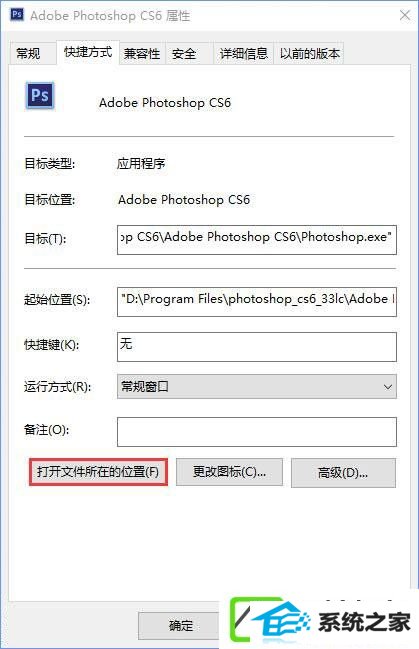Open the 兼容性 tab
The image size is (419, 649).
click(142, 53)
